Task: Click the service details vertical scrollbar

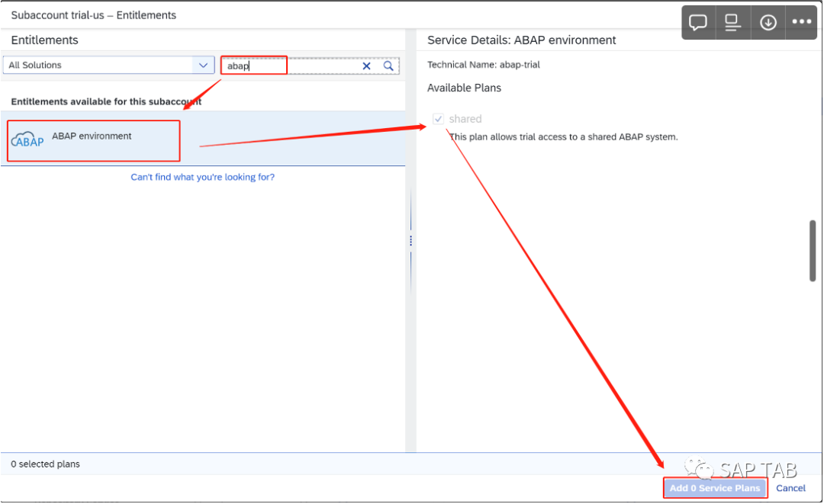Action: tap(813, 251)
